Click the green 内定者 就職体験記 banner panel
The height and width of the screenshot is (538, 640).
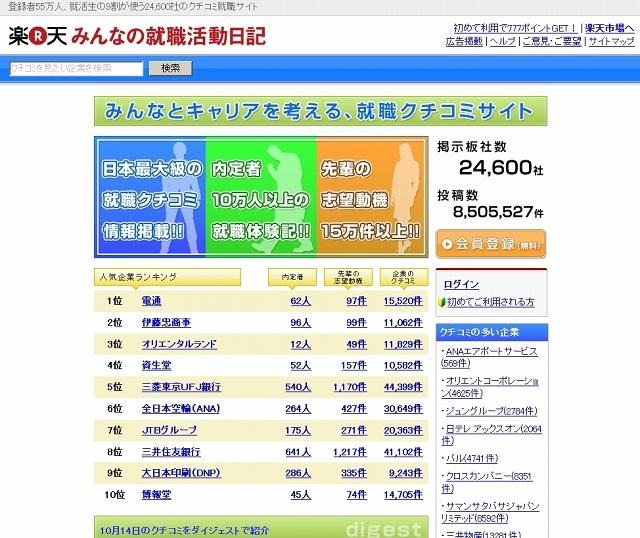(261, 198)
